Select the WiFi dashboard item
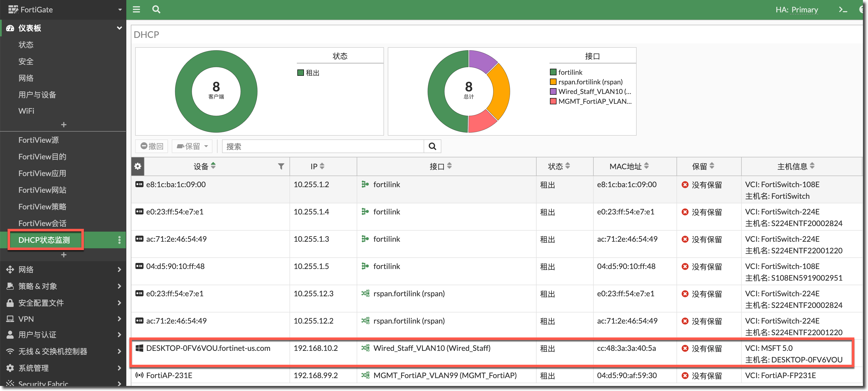 pyautogui.click(x=26, y=111)
